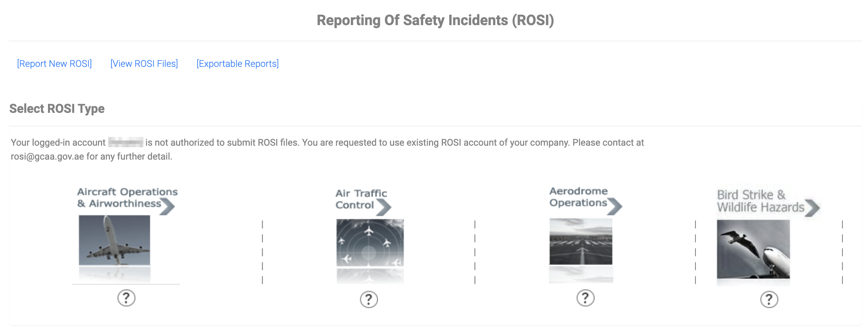
Task: Open Exportable Reports
Action: coord(238,64)
